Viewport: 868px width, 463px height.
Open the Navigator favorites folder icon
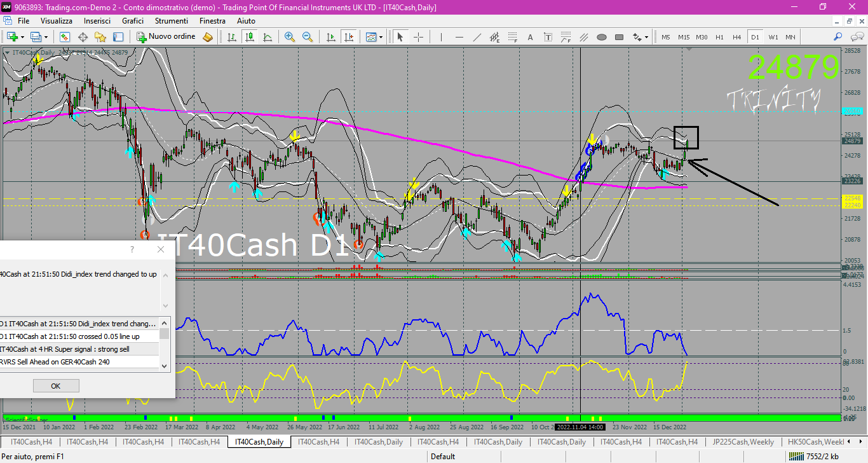[100, 37]
